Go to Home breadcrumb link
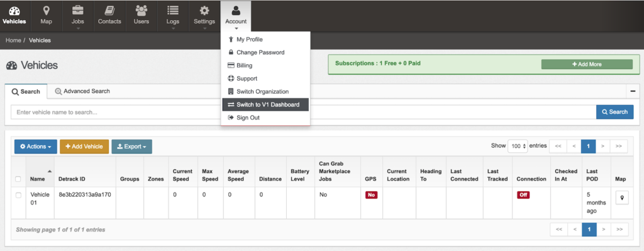The height and width of the screenshot is (251, 644). pos(13,40)
